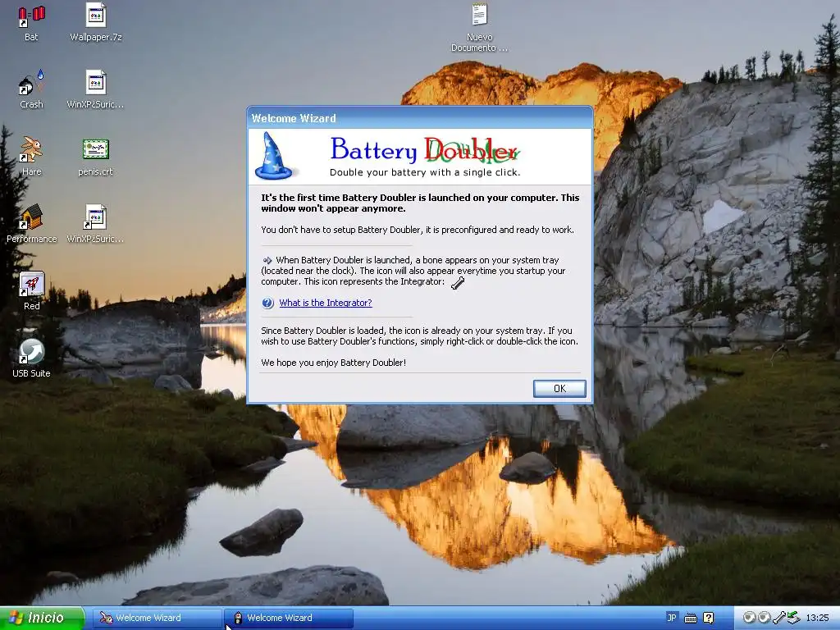The height and width of the screenshot is (630, 840).
Task: Open the 'What is the Integrator?' link
Action: [x=325, y=303]
